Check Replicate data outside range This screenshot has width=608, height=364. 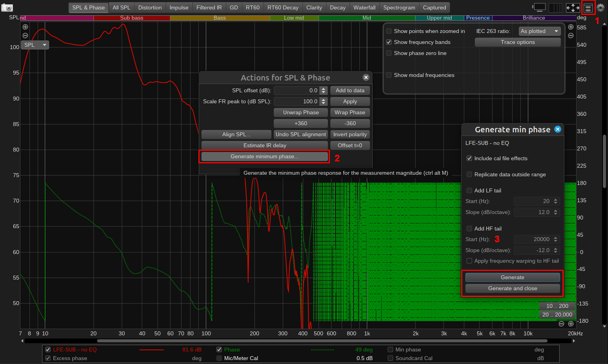click(x=469, y=174)
